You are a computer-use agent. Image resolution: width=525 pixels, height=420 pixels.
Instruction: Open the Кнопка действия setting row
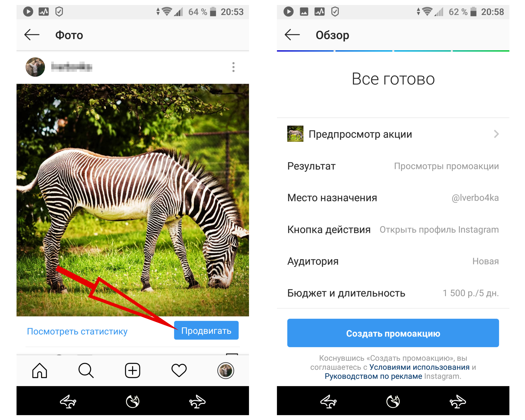[393, 229]
